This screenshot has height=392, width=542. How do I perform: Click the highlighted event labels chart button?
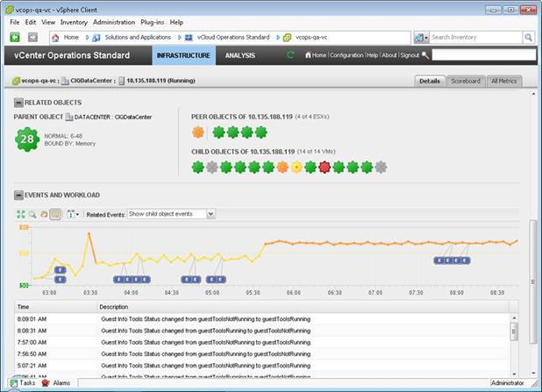click(x=55, y=214)
